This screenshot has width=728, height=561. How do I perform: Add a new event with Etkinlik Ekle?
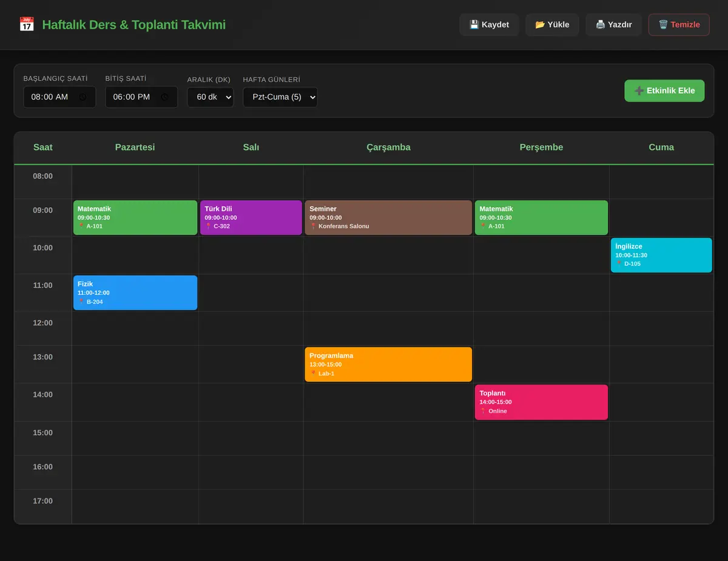664,90
